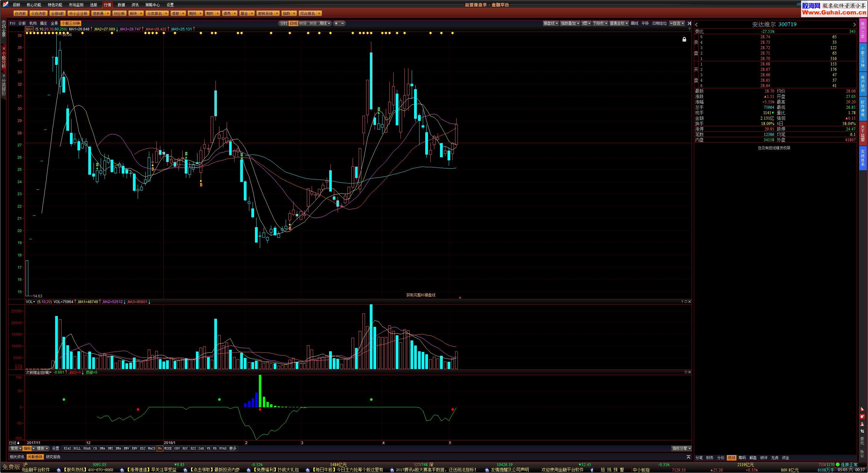Open the 3图 layout dropdown
The height and width of the screenshot is (473, 868).
(586, 23)
